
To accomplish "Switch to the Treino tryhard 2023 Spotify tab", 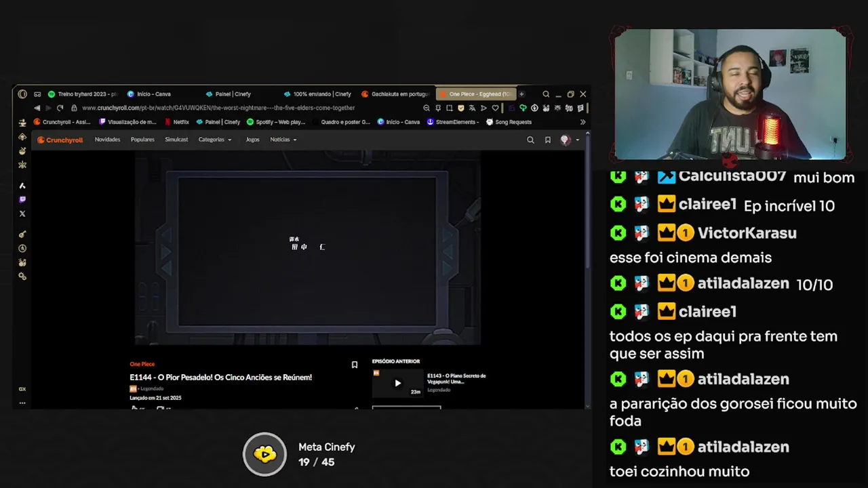I will 82,94.
